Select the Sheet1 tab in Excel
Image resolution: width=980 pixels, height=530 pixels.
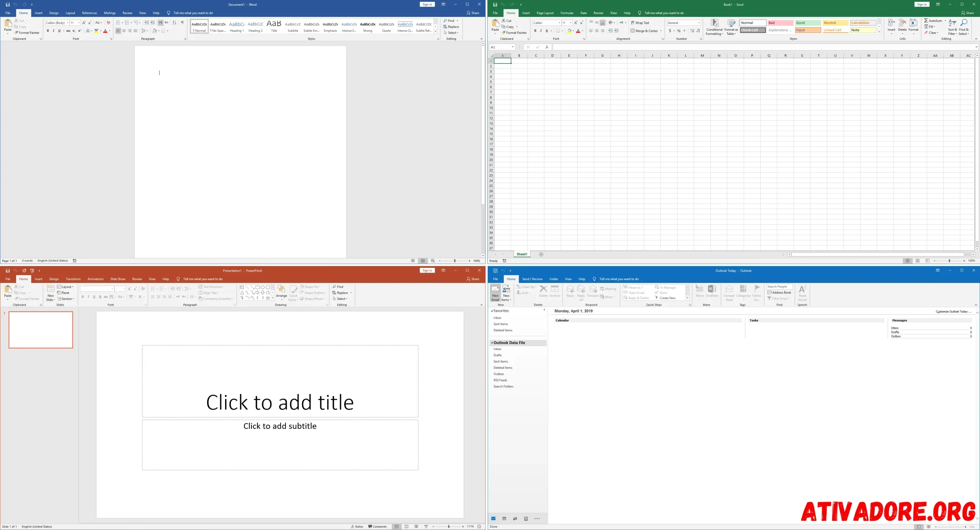522,254
